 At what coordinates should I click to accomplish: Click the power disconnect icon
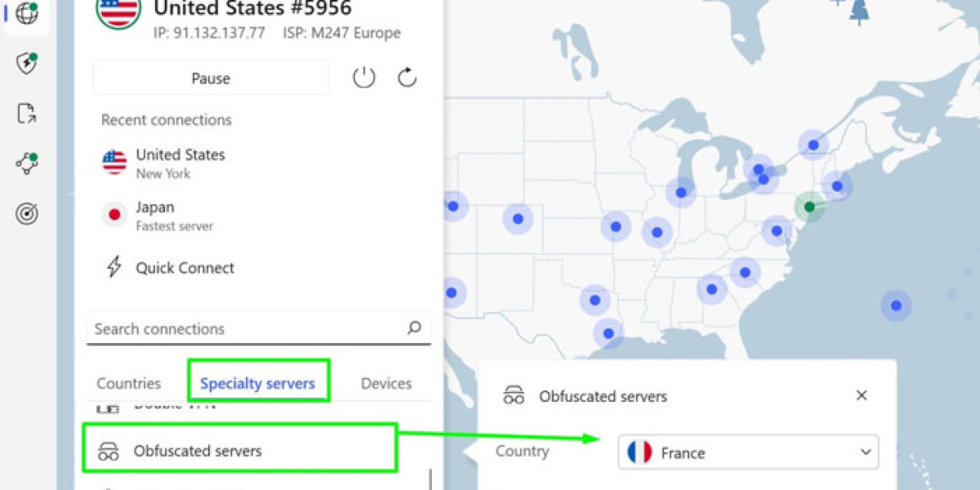363,78
